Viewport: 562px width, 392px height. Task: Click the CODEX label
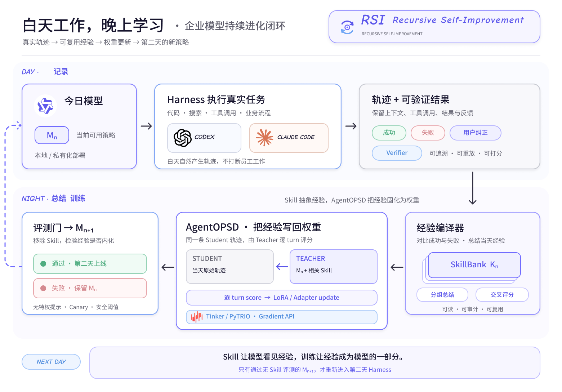coord(205,137)
